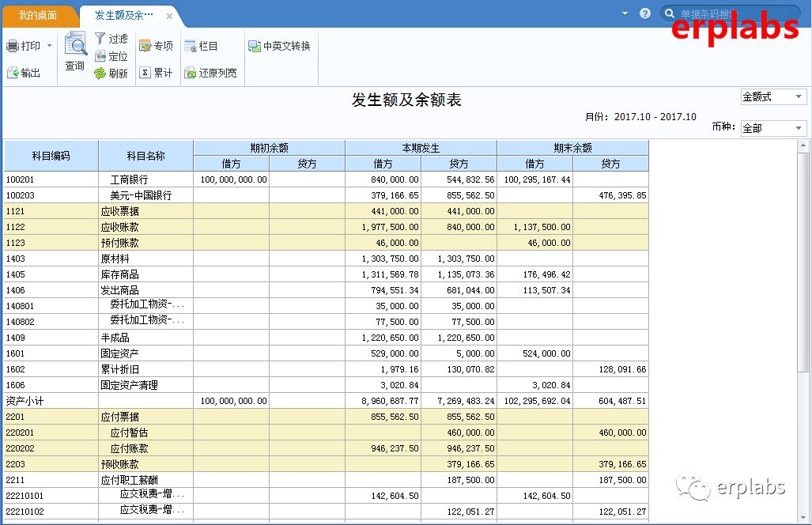The width and height of the screenshot is (812, 525).
Task: Click the 期初余额 column group header
Action: 270,148
